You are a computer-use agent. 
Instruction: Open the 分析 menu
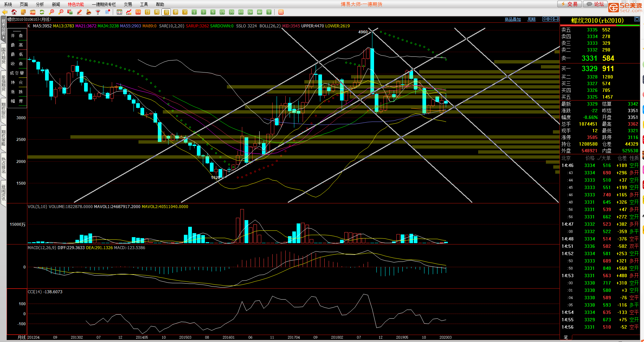(40, 4)
